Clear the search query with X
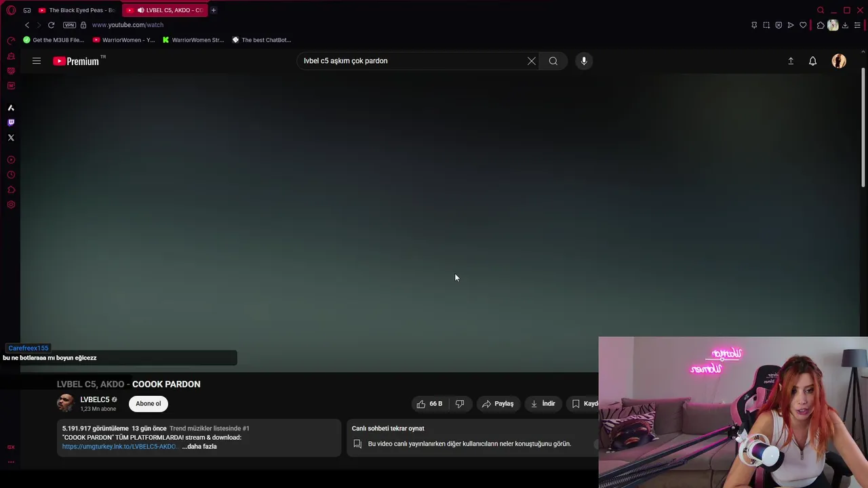The width and height of the screenshot is (868, 488). (x=532, y=61)
